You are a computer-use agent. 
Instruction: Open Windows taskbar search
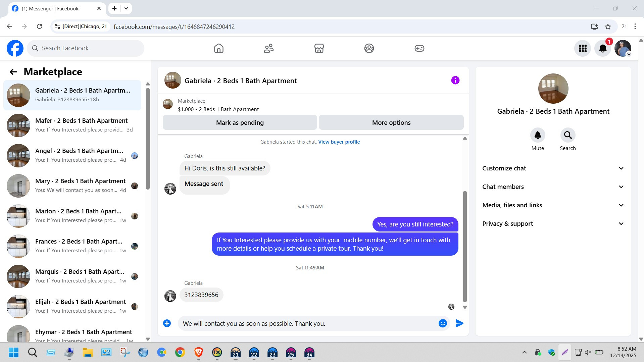(x=33, y=353)
